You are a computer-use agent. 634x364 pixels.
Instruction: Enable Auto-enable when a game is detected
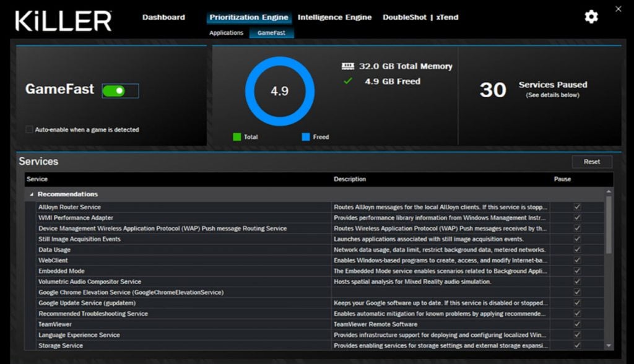(x=29, y=130)
